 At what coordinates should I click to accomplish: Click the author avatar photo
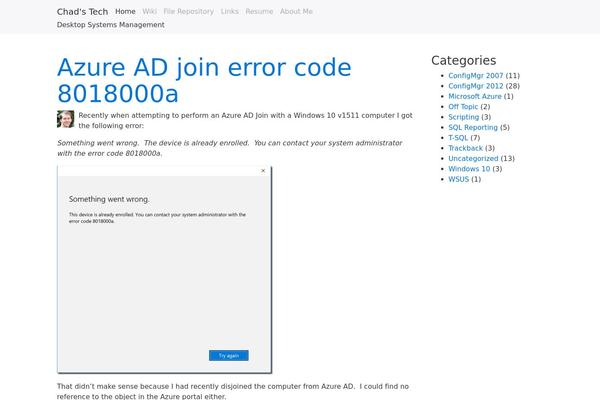pyautogui.click(x=65, y=119)
